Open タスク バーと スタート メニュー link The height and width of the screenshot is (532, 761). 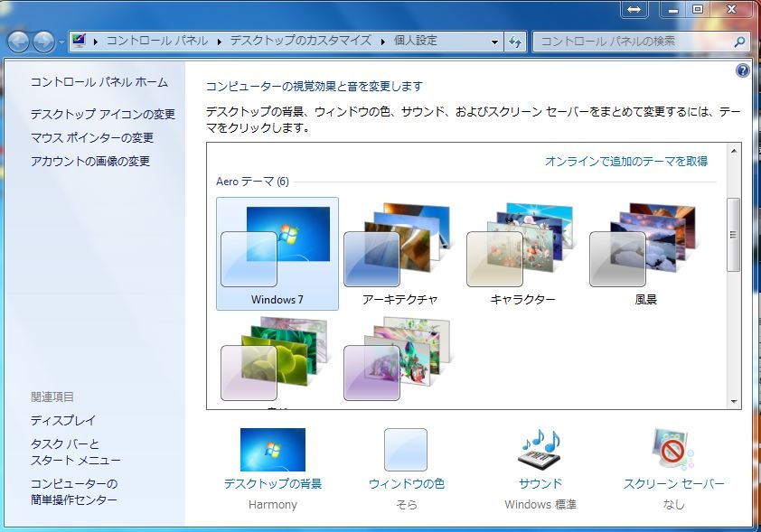(x=75, y=452)
